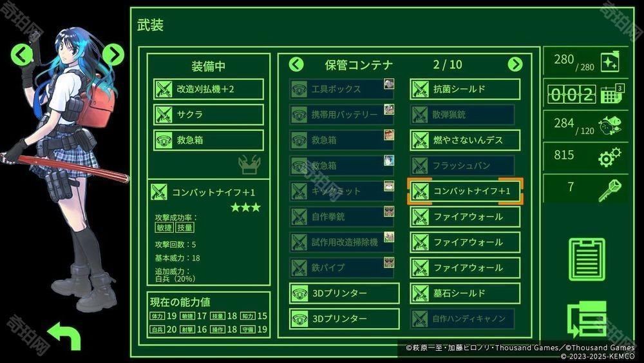The height and width of the screenshot is (363, 644).
Task: Select equipped 救急箱 item
Action: tap(209, 140)
